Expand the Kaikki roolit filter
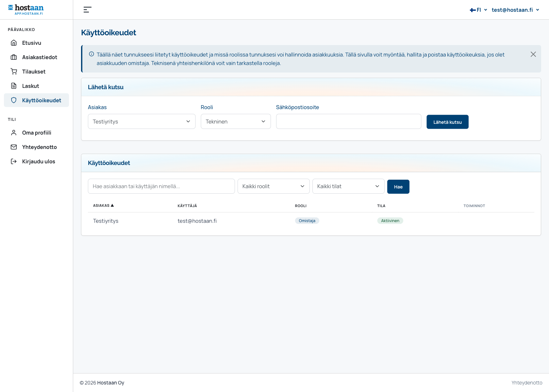Image resolution: width=549 pixels, height=392 pixels. click(x=274, y=186)
